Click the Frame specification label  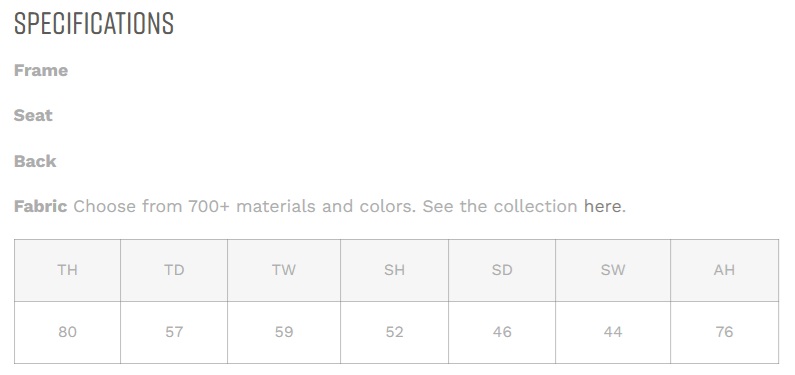41,70
